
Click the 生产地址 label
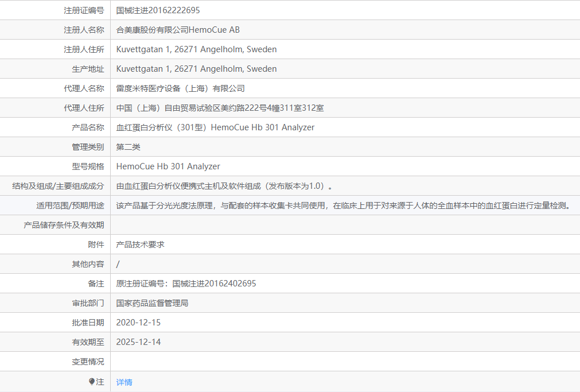[88, 69]
